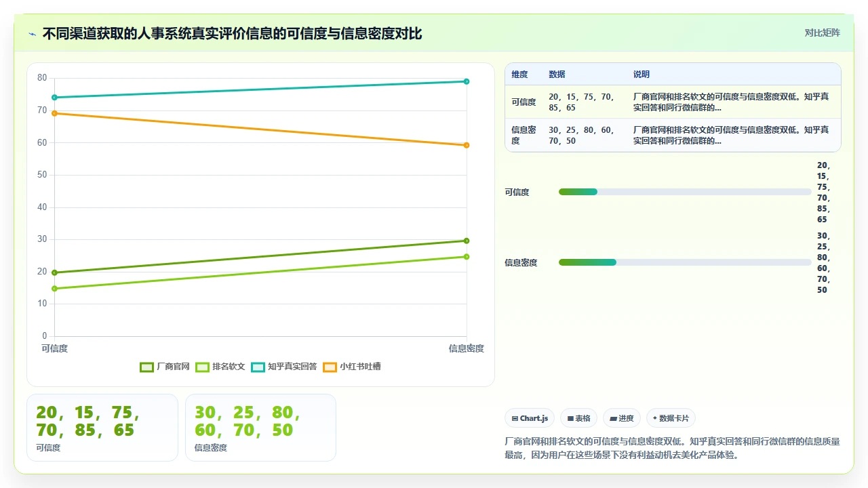Screen dimensions: 868x488
Task: Toggle the 厂商官网 legend swatch
Action: (x=146, y=367)
